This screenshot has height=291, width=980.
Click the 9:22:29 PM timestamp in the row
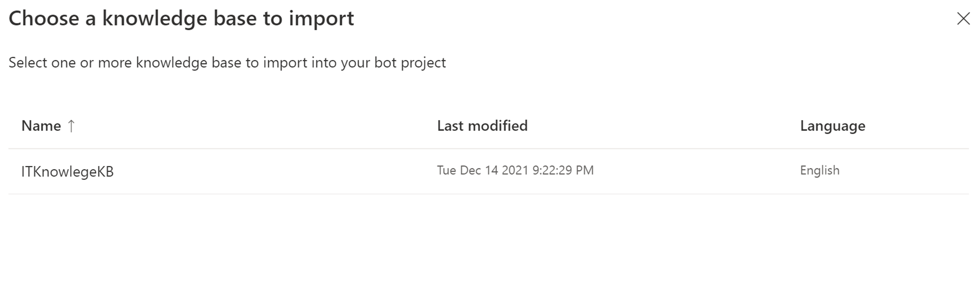pyautogui.click(x=563, y=170)
